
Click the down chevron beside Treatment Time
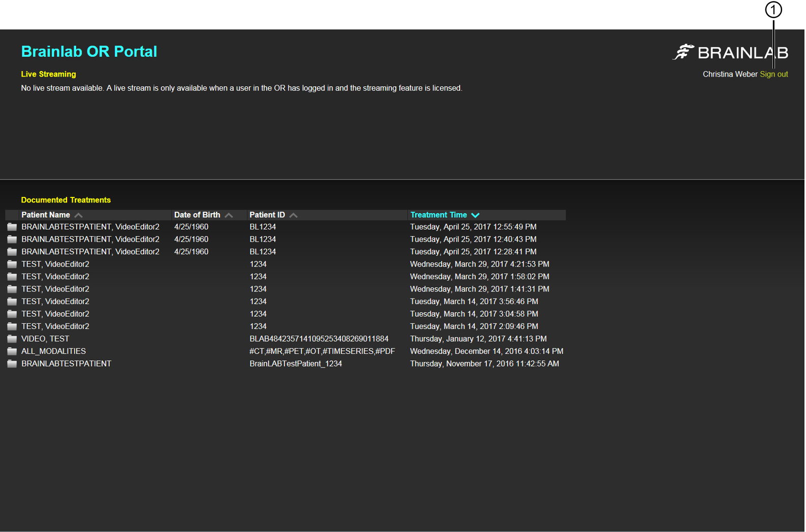[x=475, y=215]
